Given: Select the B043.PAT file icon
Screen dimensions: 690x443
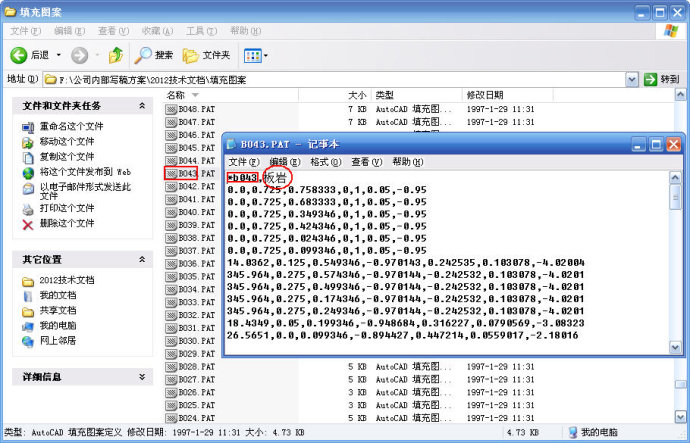Looking at the screenshot, I should click(x=171, y=173).
